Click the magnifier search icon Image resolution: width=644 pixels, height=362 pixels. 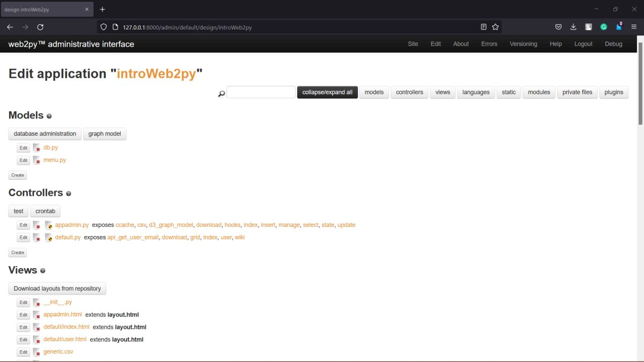tap(221, 94)
